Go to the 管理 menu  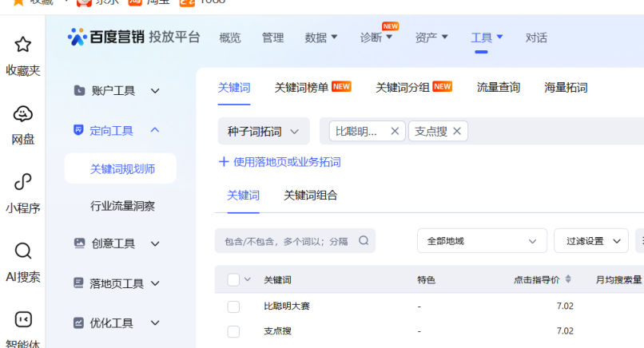tap(272, 38)
